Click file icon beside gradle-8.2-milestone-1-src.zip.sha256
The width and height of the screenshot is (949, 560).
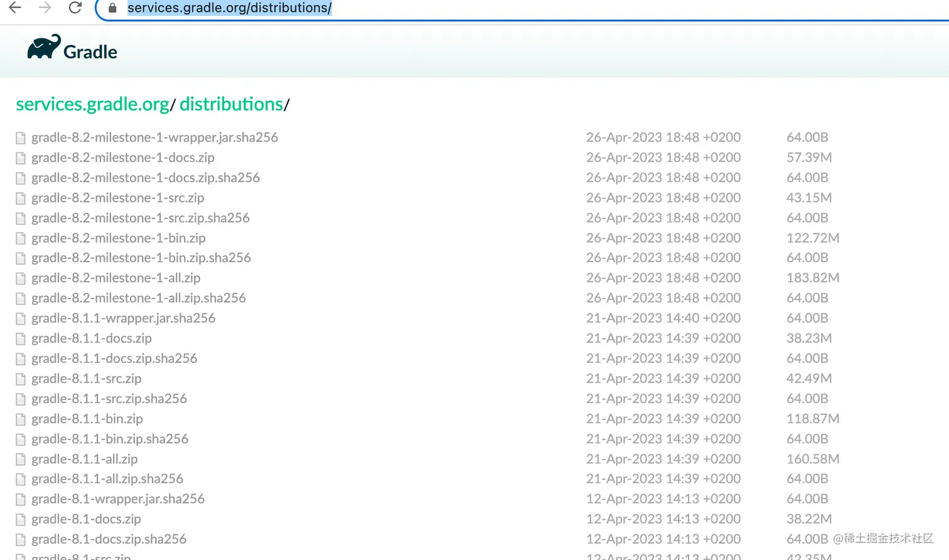[21, 218]
